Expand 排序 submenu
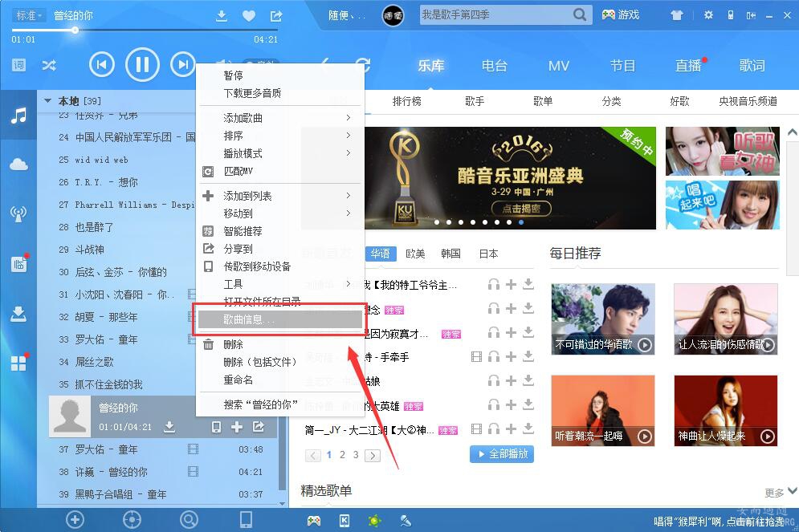The image size is (799, 532). (280, 136)
